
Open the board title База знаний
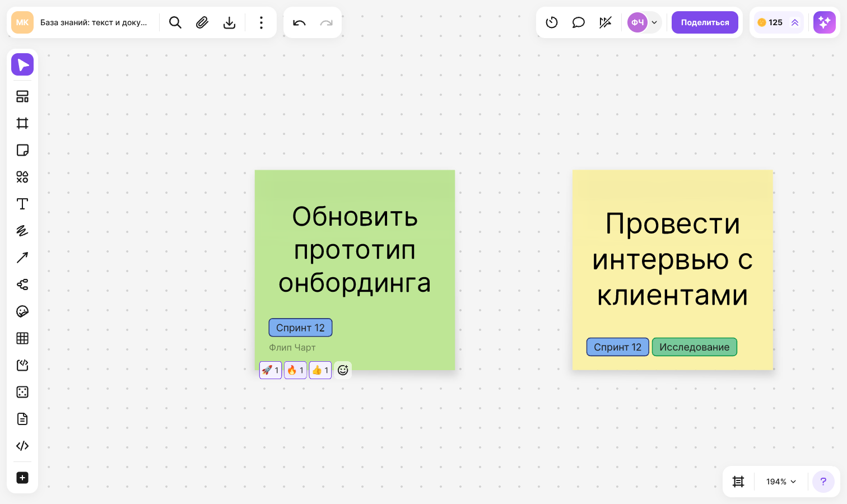point(94,22)
